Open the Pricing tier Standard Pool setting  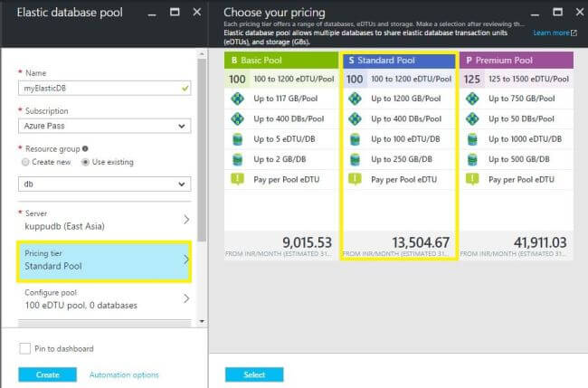click(x=104, y=260)
